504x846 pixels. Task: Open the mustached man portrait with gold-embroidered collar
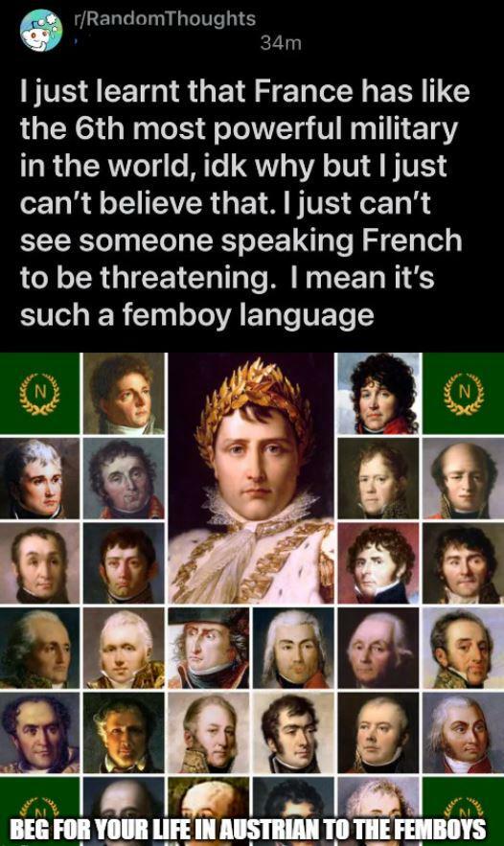click(x=463, y=648)
